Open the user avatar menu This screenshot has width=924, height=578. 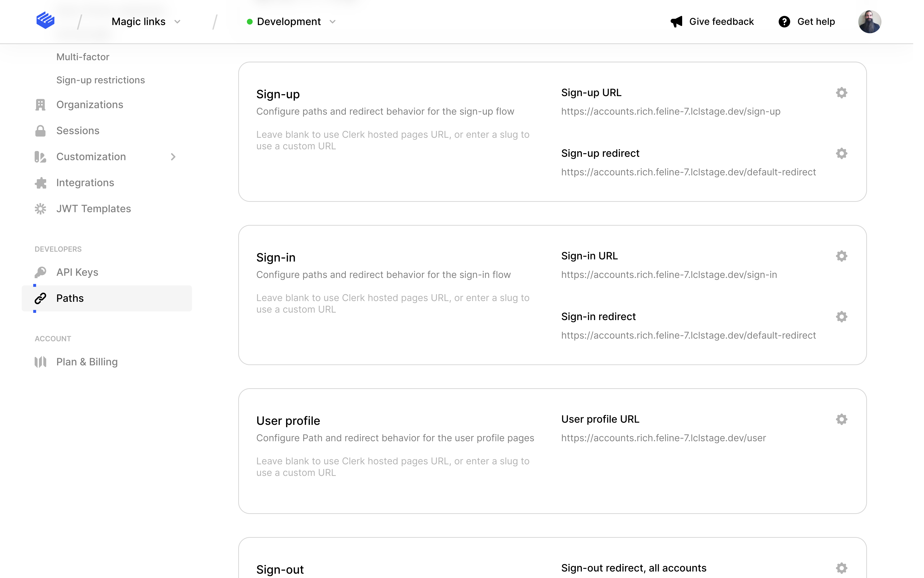click(x=869, y=22)
